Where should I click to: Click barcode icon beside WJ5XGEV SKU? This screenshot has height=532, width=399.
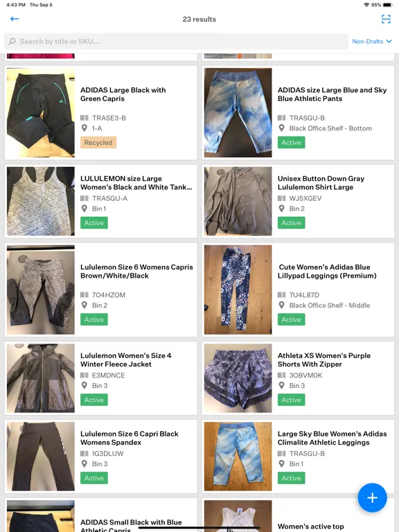[x=281, y=199]
